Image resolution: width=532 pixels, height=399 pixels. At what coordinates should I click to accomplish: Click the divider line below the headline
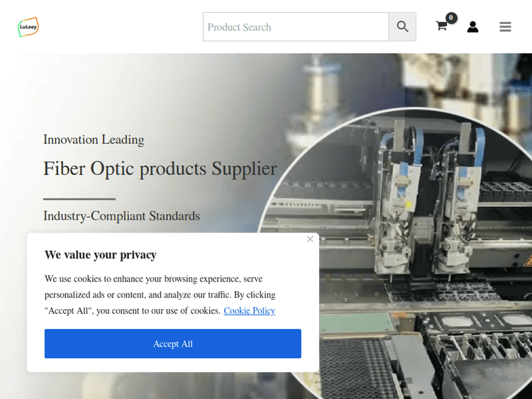[x=79, y=199]
